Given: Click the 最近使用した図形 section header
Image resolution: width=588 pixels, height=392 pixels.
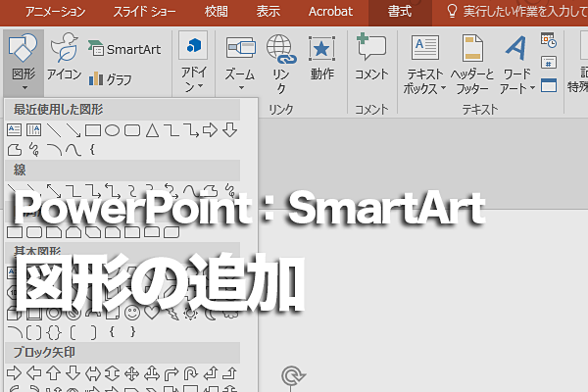Looking at the screenshot, I should click(x=122, y=110).
